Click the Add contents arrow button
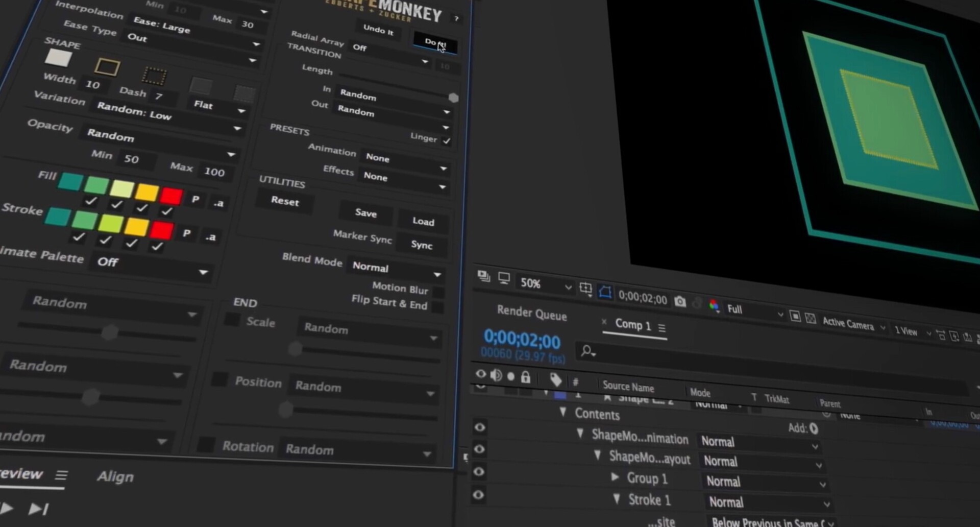This screenshot has width=980, height=527. 814,429
